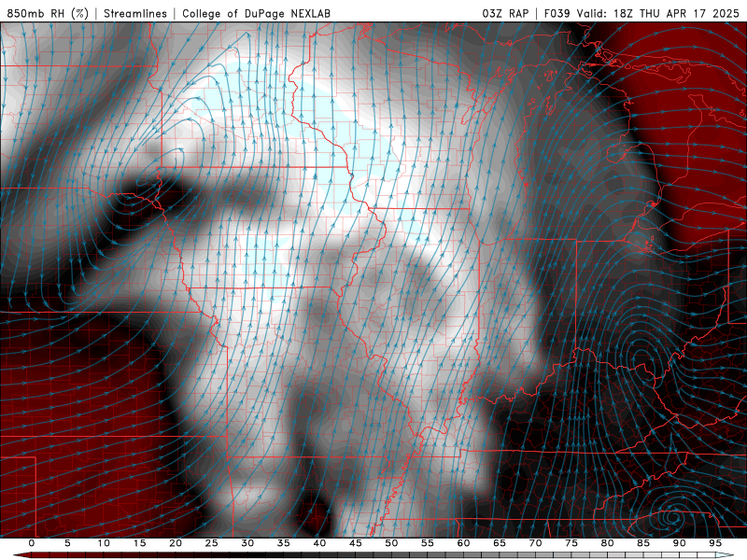Click the 30 value on the color scale

(247, 543)
